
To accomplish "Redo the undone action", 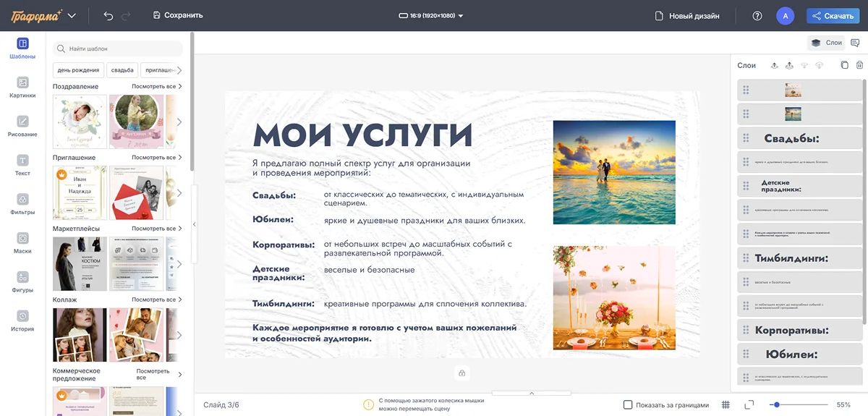I will click(127, 15).
